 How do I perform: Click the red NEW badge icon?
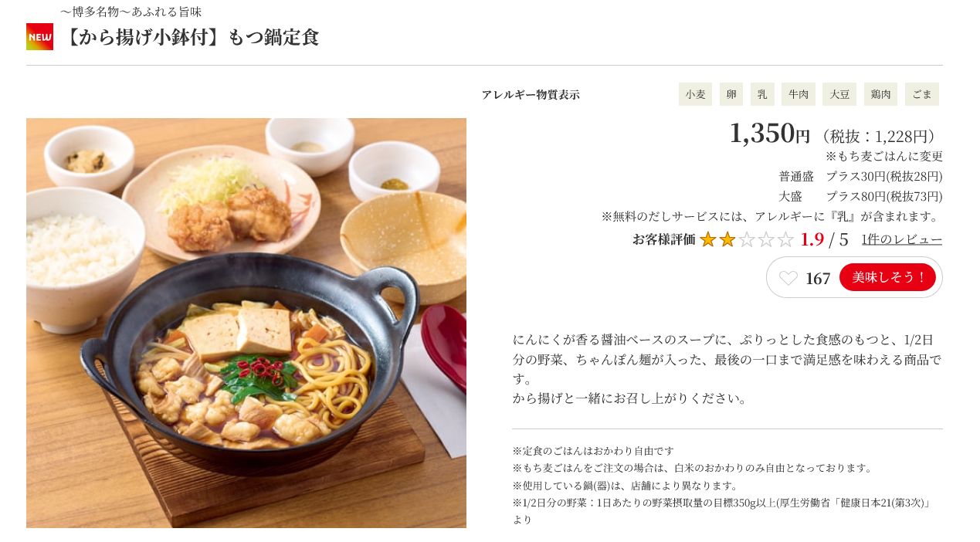pyautogui.click(x=39, y=36)
